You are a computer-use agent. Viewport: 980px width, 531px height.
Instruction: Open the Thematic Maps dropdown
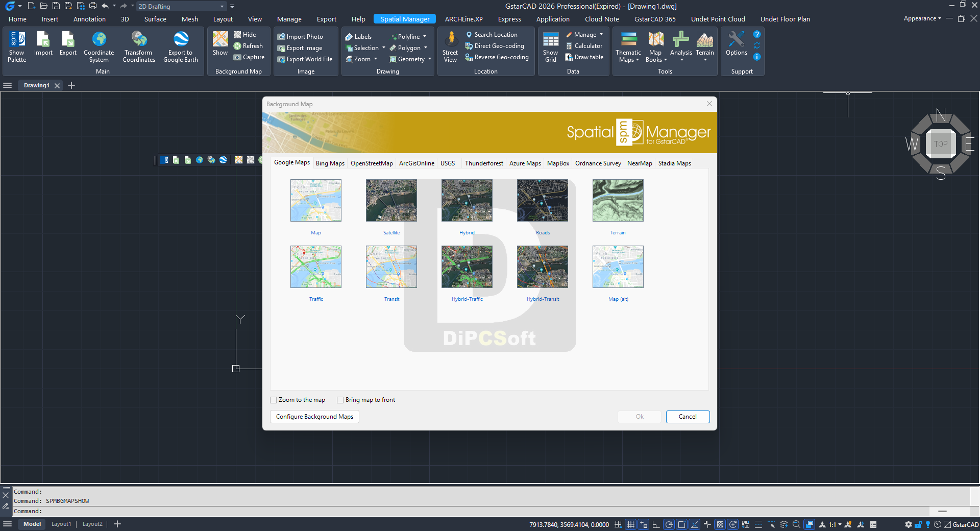click(628, 46)
